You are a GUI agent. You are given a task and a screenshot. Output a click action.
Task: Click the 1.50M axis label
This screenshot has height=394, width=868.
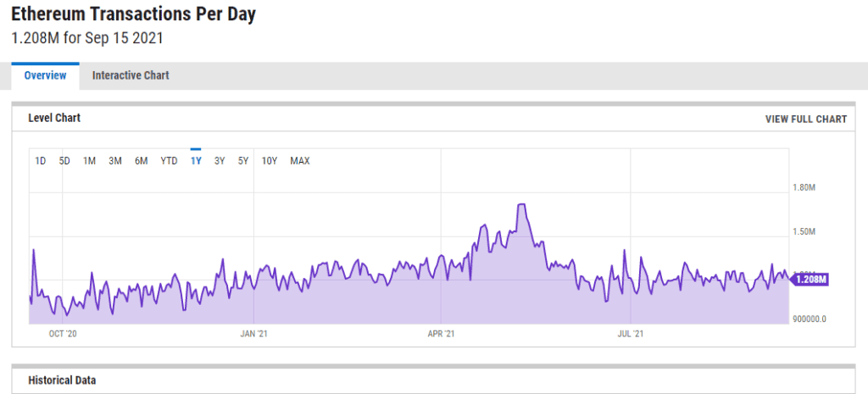pyautogui.click(x=804, y=231)
